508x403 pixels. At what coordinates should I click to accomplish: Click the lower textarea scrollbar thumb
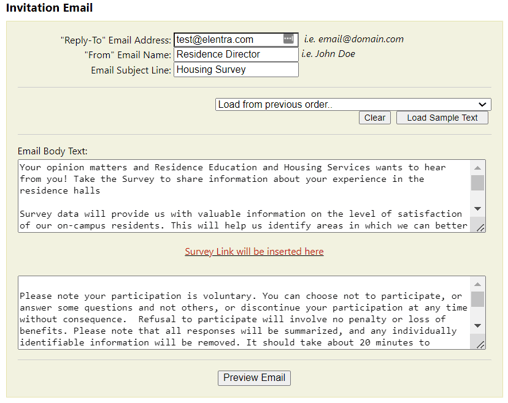(478, 299)
